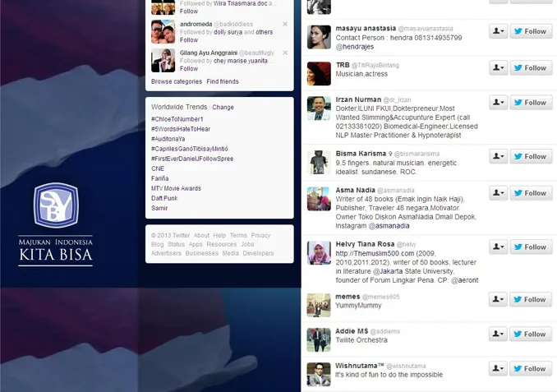557x392 pixels.
Task: Open user actions dropdown for Irzan Nurman
Action: pyautogui.click(x=499, y=103)
